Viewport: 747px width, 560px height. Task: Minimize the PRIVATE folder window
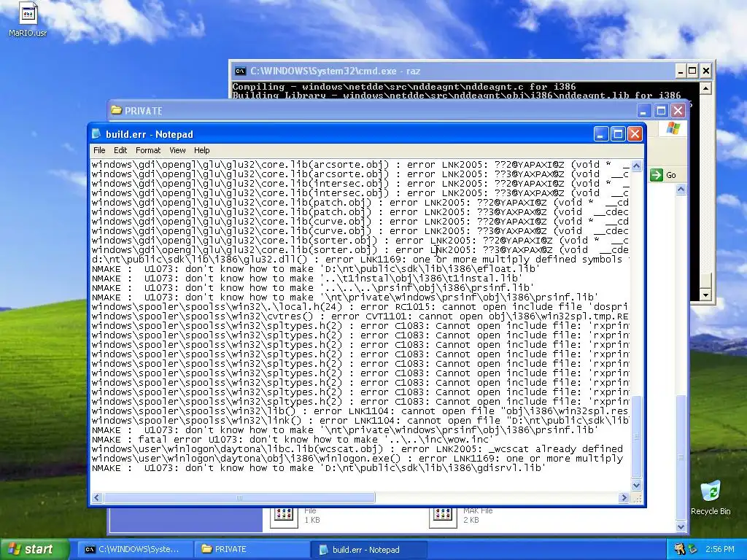click(x=643, y=111)
